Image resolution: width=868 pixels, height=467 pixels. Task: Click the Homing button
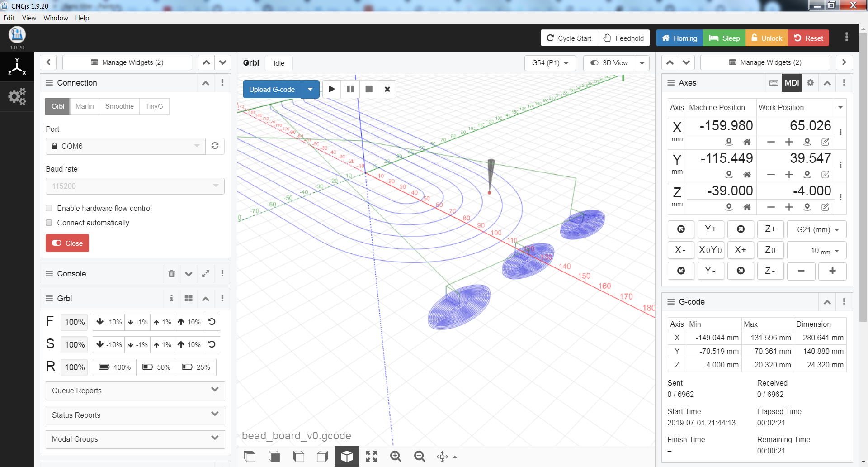(679, 38)
